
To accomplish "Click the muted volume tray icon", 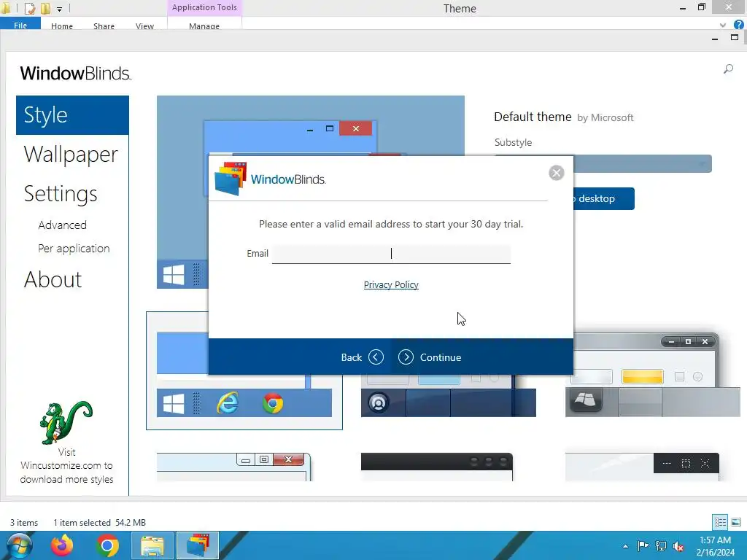I will click(678, 545).
